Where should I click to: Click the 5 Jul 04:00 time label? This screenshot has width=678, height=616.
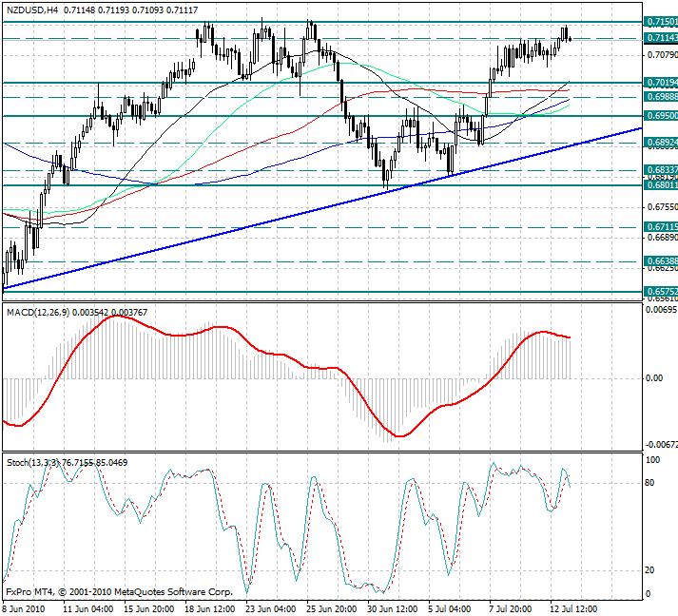click(450, 609)
